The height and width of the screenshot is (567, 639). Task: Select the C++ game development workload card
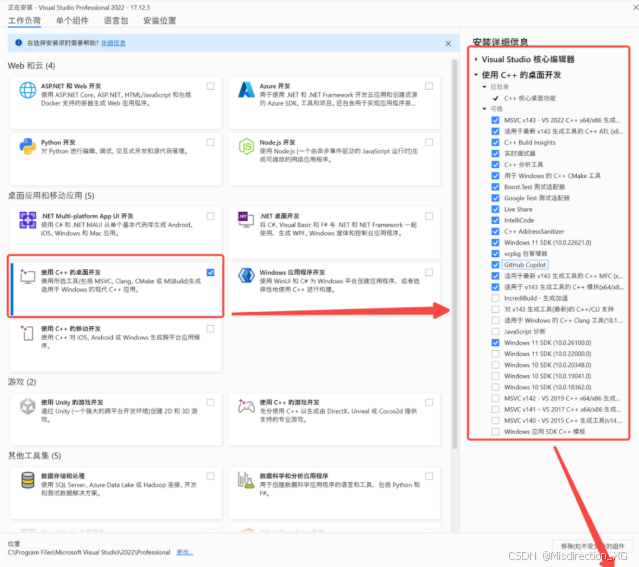click(x=335, y=419)
